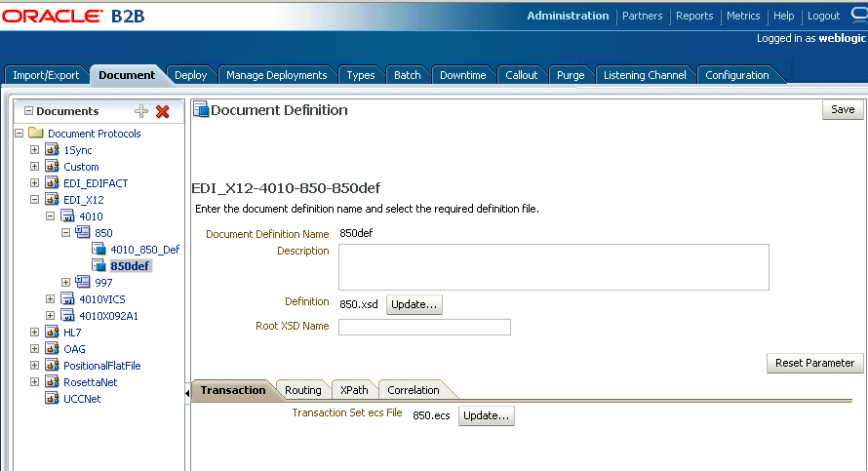The height and width of the screenshot is (471, 868).
Task: Click into the Description text area
Action: coord(554,267)
